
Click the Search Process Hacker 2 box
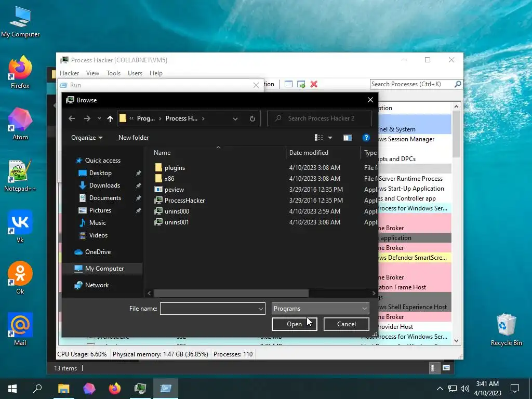tap(320, 118)
